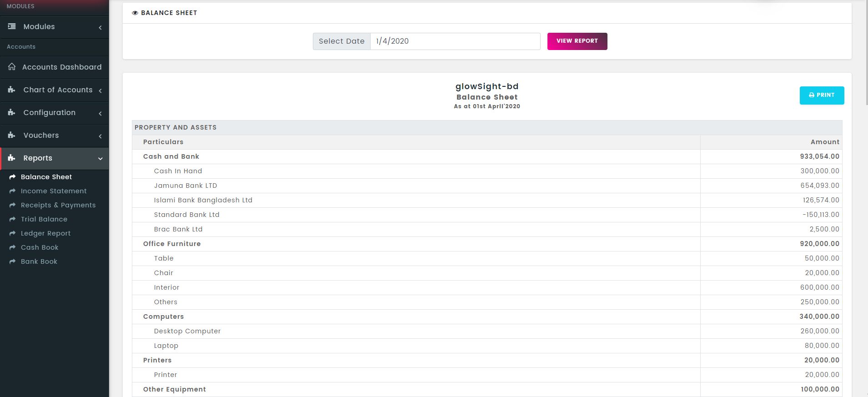
Task: Select the Cash In Hand row label
Action: coord(178,171)
